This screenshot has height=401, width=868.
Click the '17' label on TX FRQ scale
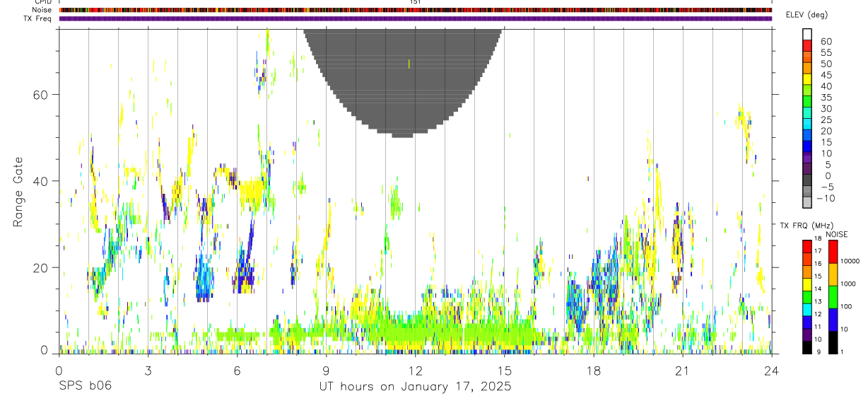pyautogui.click(x=818, y=251)
